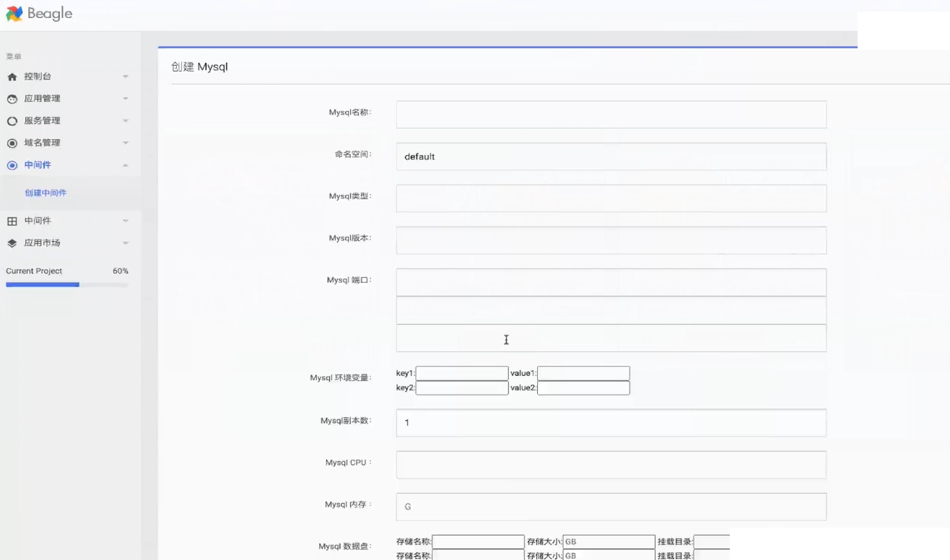This screenshot has width=950, height=560.
Task: Click the home icon beside 控制台
Action: [x=12, y=76]
